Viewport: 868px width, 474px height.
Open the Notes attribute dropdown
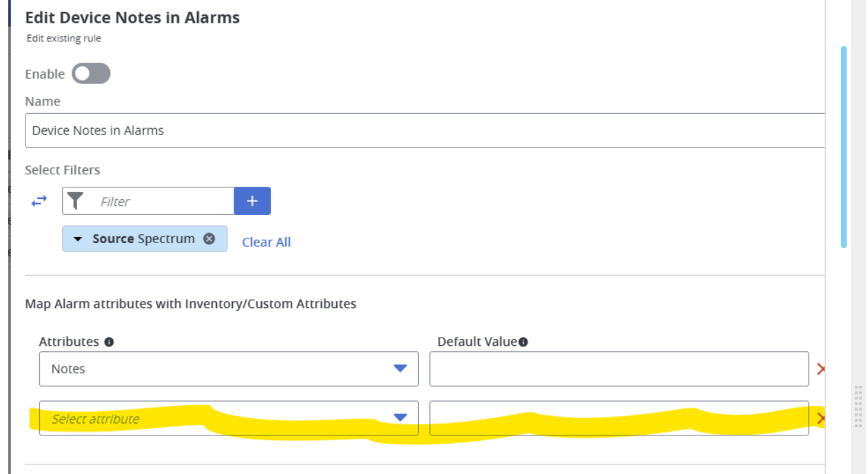tap(229, 369)
